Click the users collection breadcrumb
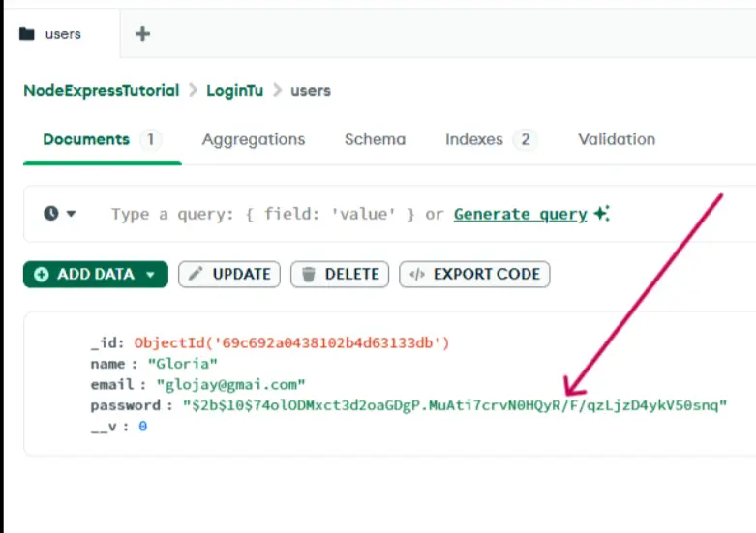Image resolution: width=756 pixels, height=533 pixels. (311, 91)
